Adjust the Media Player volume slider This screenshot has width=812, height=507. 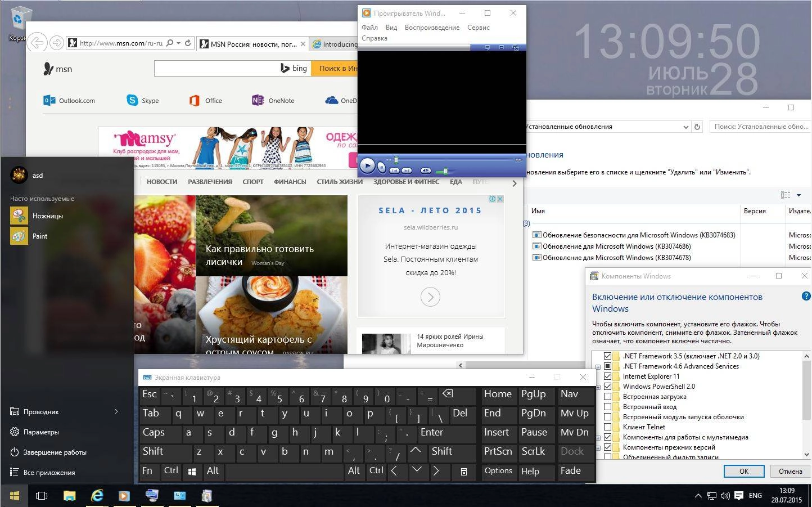tap(445, 171)
